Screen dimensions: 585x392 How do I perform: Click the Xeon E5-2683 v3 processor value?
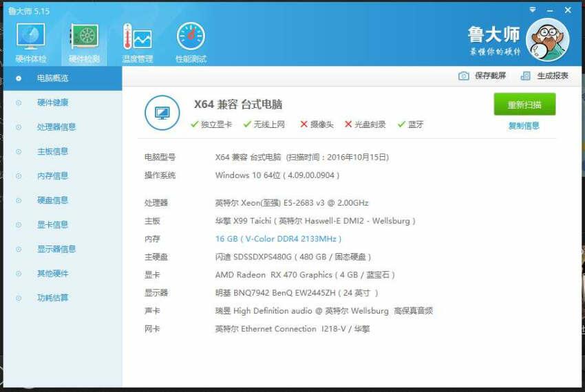(x=292, y=204)
